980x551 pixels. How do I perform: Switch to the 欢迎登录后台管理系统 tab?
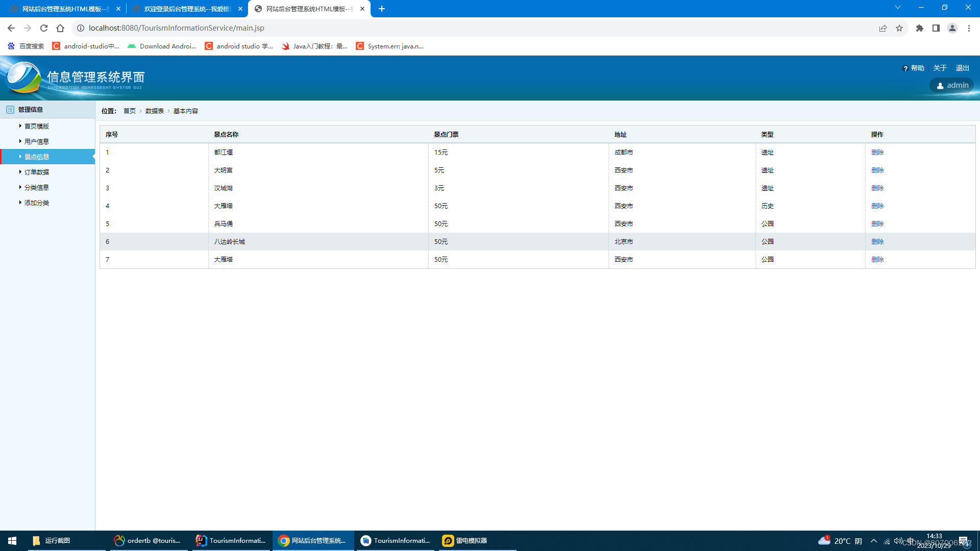(186, 9)
